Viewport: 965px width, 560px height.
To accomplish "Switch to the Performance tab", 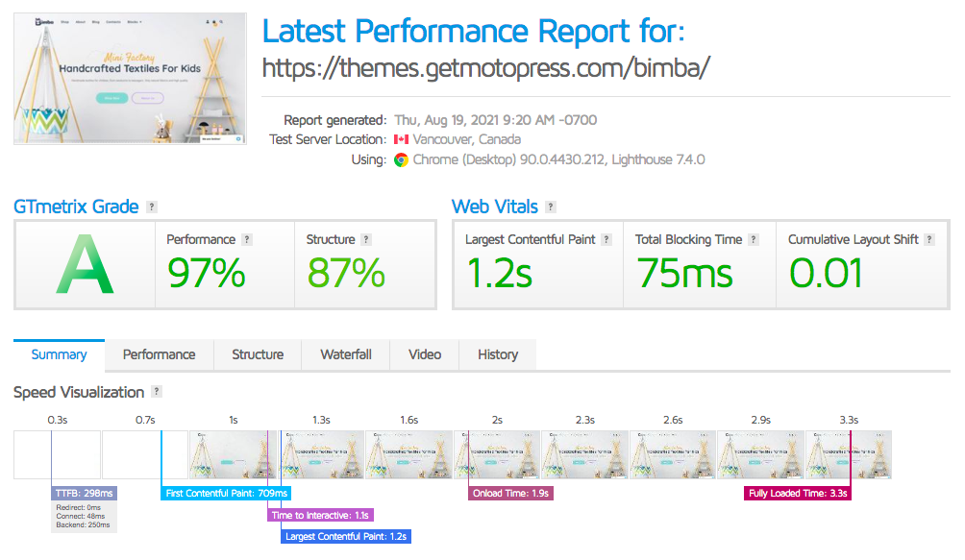I will (159, 354).
